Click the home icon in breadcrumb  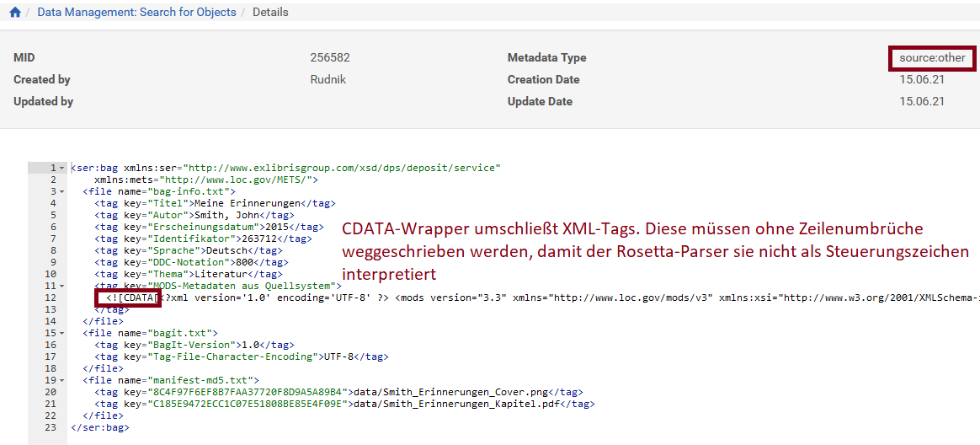pos(15,13)
